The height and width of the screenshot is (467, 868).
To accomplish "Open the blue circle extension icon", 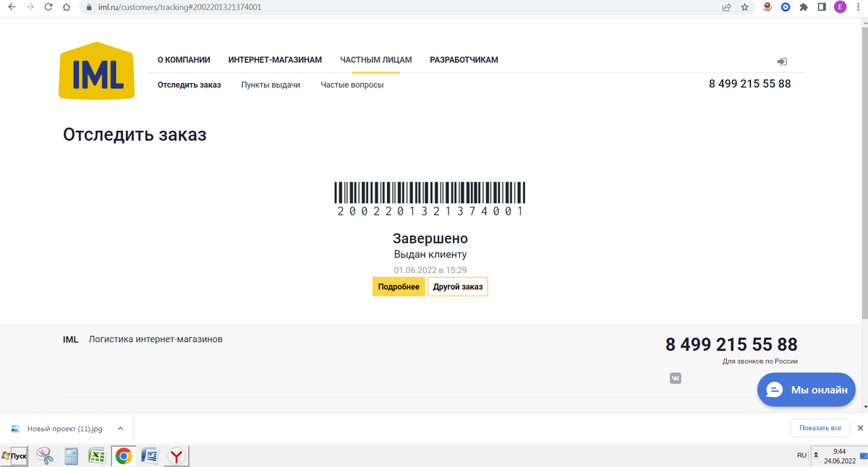I will [786, 7].
